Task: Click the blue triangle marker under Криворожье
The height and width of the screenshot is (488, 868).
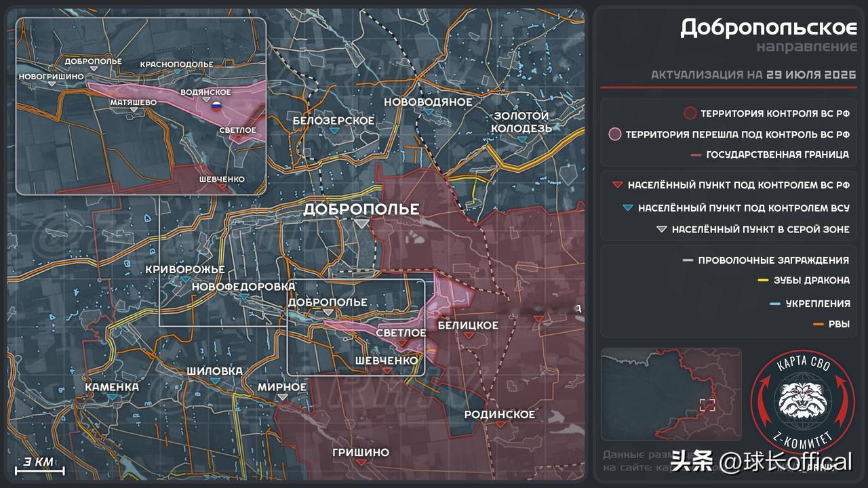Action: coord(185,279)
